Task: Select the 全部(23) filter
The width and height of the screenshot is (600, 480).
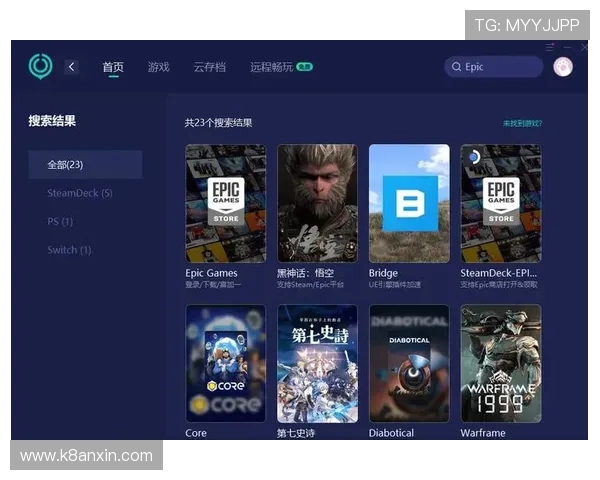Action: click(85, 165)
